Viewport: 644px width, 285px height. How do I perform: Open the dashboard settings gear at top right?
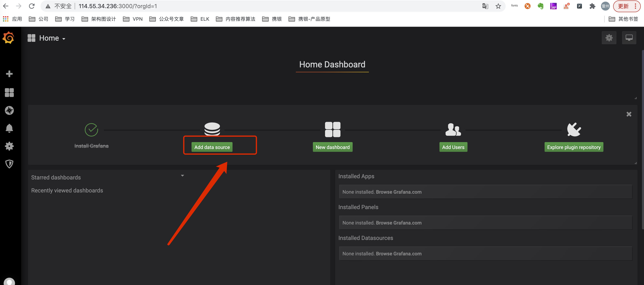pos(609,38)
